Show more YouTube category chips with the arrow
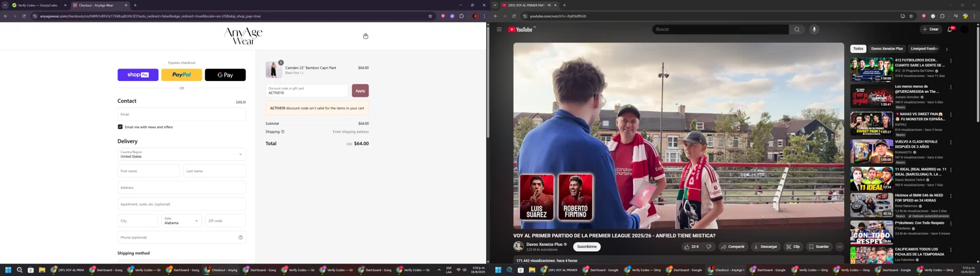The height and width of the screenshot is (276, 980). tap(947, 49)
